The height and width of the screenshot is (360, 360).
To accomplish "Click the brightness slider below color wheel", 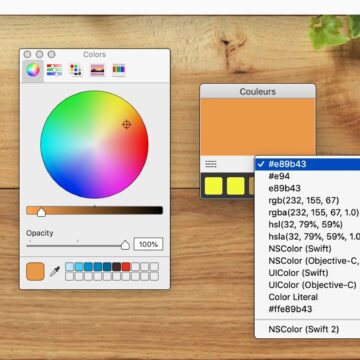I will pos(94,210).
